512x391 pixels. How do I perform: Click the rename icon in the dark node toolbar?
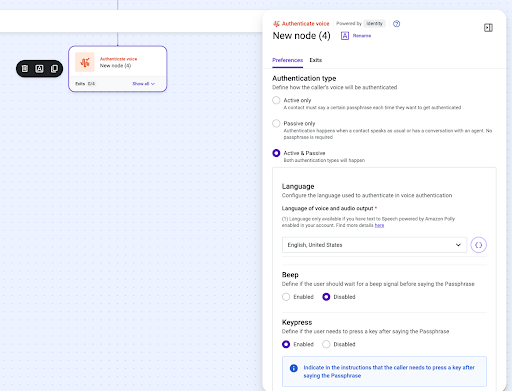39,69
